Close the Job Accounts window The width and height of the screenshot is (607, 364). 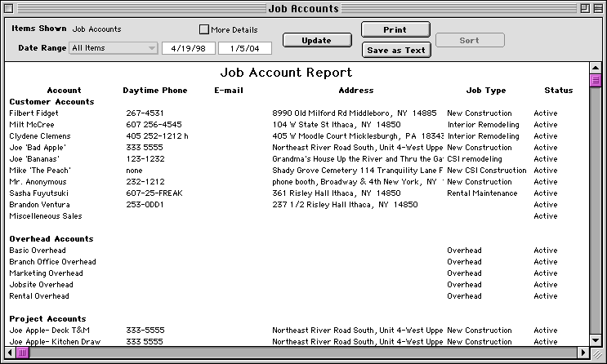10,8
